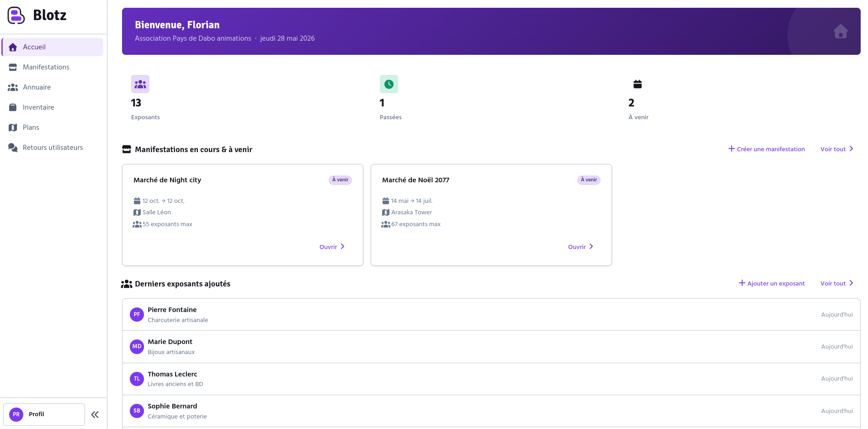
Task: Click the À venir calendar icon
Action: pos(638,84)
